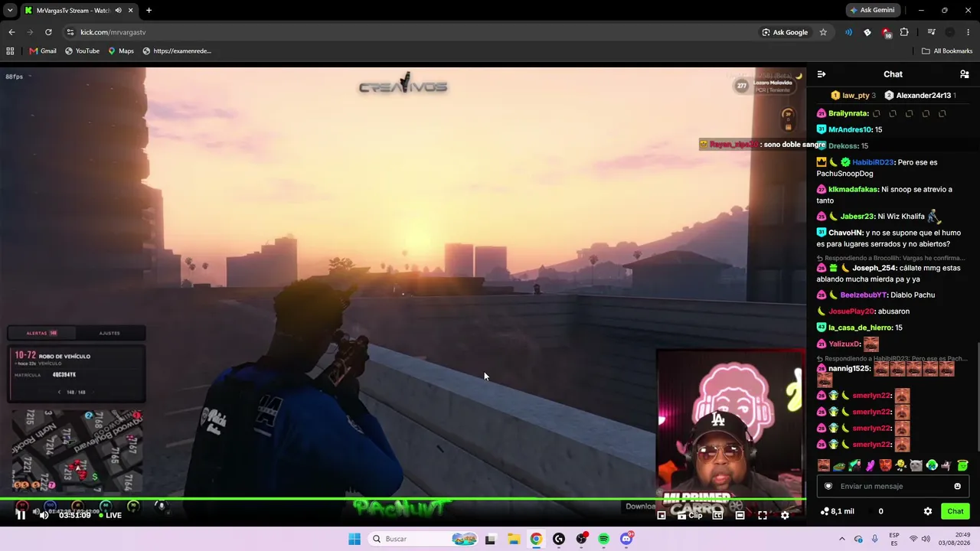Open chat settings gear beside the Chat button
980x551 pixels.
928,511
